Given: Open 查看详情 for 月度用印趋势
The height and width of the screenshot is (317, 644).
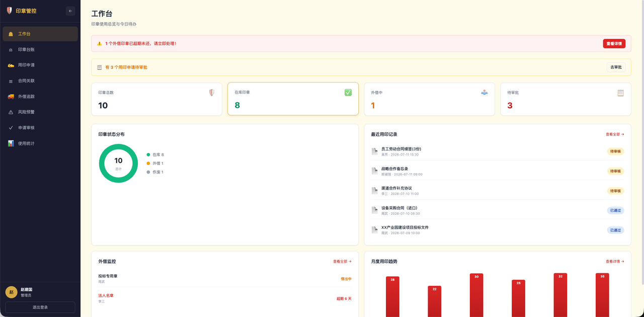Looking at the screenshot, I should 615,261.
